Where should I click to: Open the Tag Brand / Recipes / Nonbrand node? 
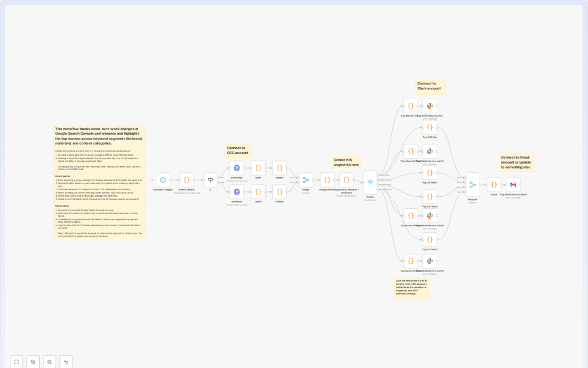tap(346, 179)
